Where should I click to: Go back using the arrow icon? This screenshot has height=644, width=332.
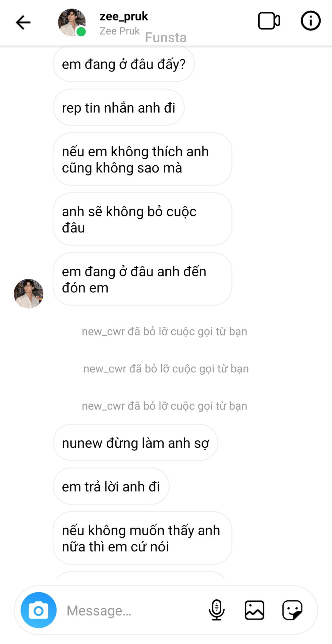tap(23, 22)
